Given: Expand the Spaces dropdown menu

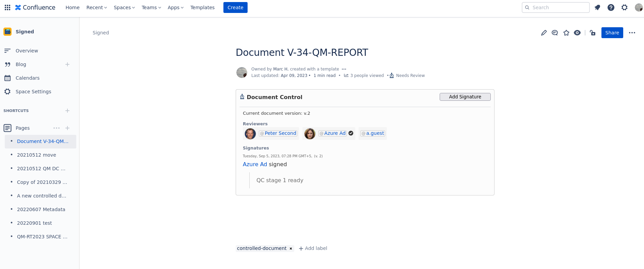Looking at the screenshot, I should click(124, 7).
